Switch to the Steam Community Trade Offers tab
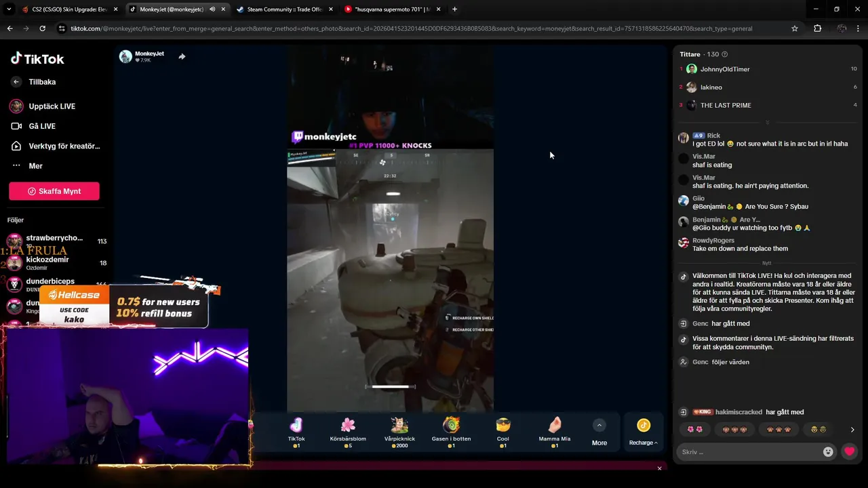 pyautogui.click(x=285, y=9)
